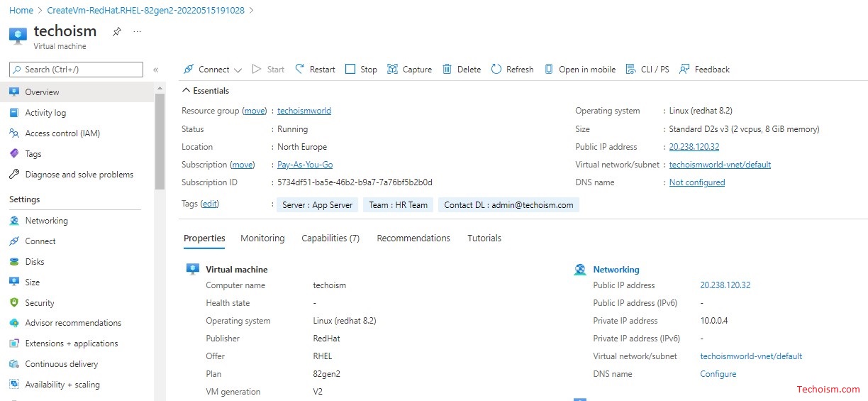
Task: Click the purple Tags icon
Action: click(13, 154)
